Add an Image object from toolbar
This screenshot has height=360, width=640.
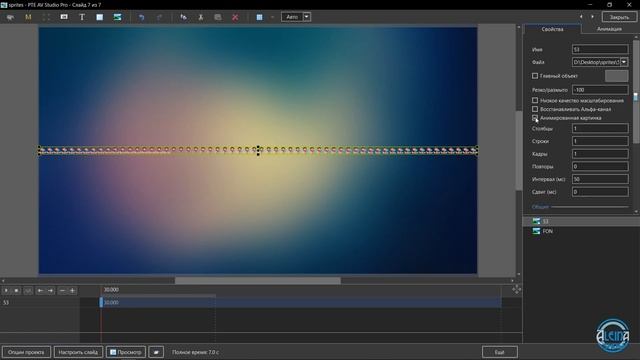(x=118, y=17)
